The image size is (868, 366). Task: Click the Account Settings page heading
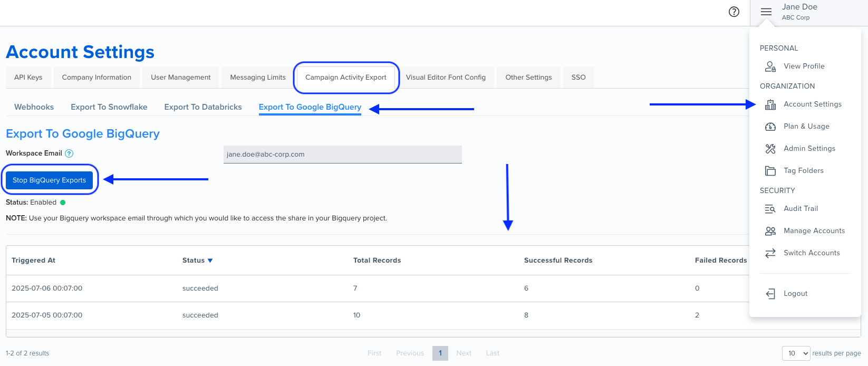point(80,52)
